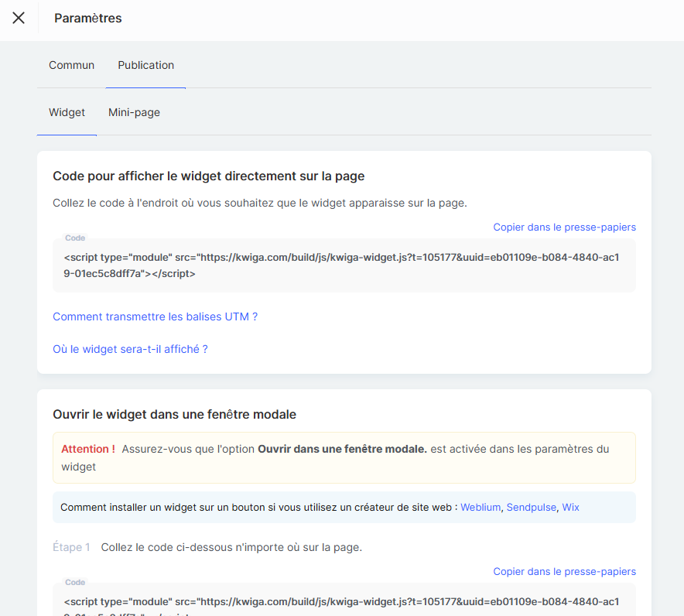The image size is (684, 616).
Task: Click the Paramètres title in the header
Action: (87, 18)
